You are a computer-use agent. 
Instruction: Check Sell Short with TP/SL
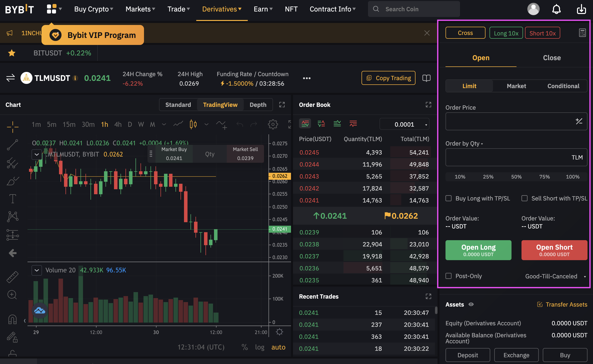524,198
